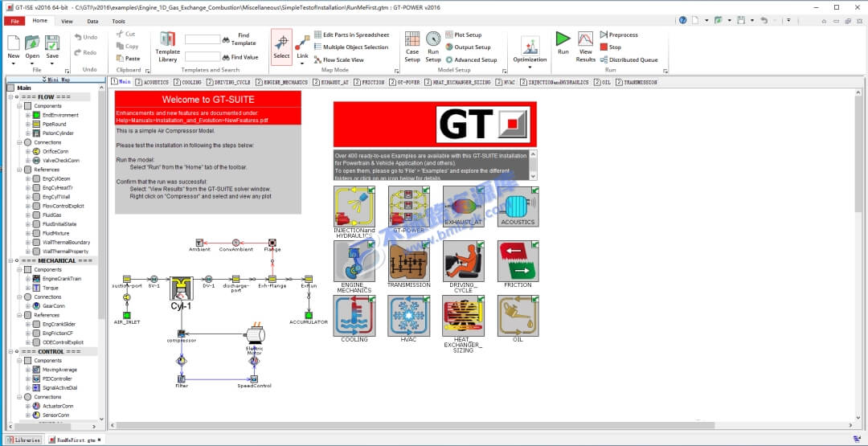The width and height of the screenshot is (868, 446).
Task: Click Multiple Object Selection
Action: pos(351,47)
